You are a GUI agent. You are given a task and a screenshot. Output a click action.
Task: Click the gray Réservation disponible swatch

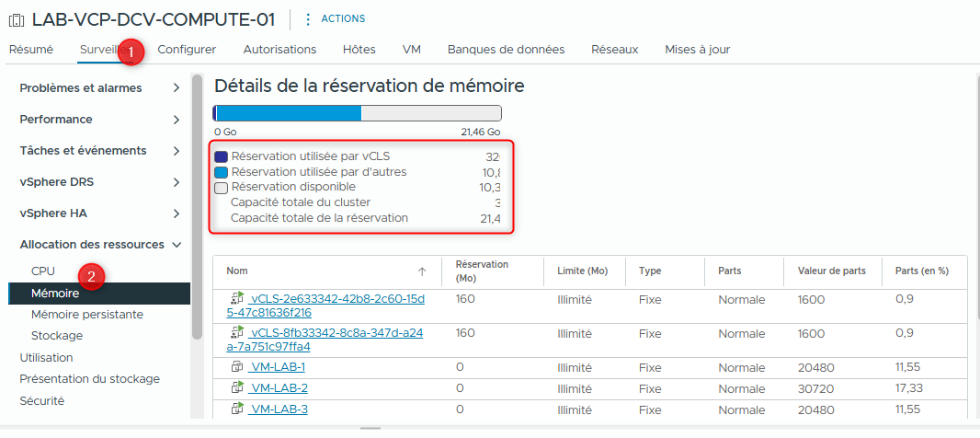(221, 188)
